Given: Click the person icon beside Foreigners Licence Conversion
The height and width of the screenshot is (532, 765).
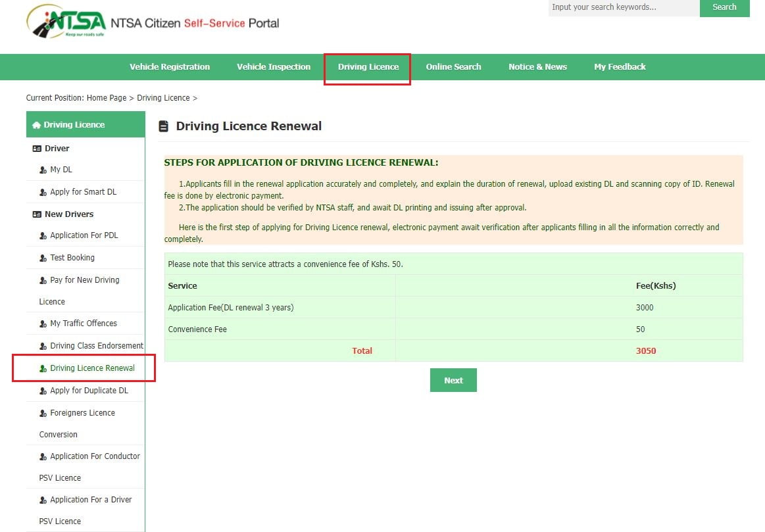Looking at the screenshot, I should [x=43, y=414].
